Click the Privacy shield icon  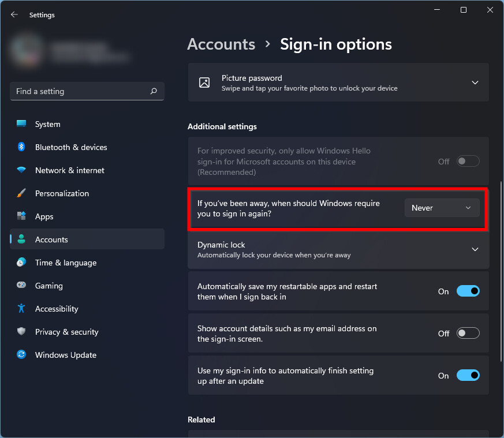pyautogui.click(x=21, y=331)
